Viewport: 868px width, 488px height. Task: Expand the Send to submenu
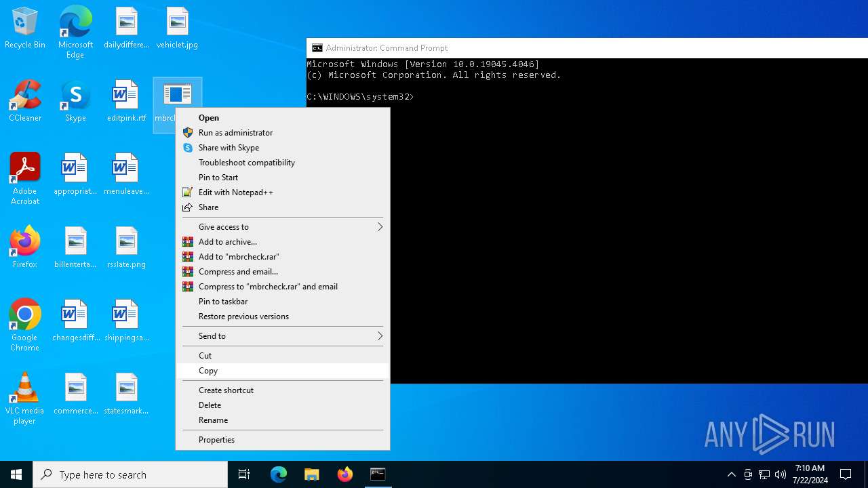click(282, 336)
